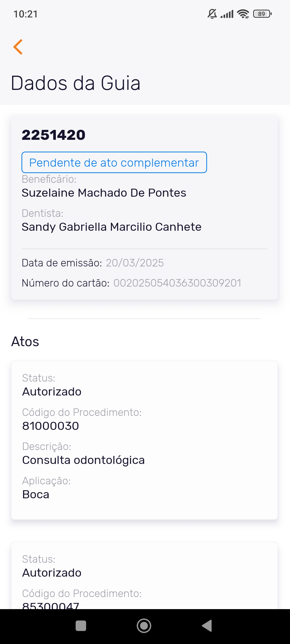Tap the Wi-Fi status icon
Image resolution: width=290 pixels, height=644 pixels.
(243, 14)
